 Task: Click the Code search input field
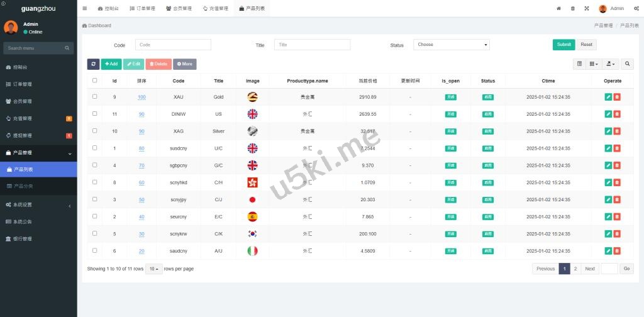point(173,45)
